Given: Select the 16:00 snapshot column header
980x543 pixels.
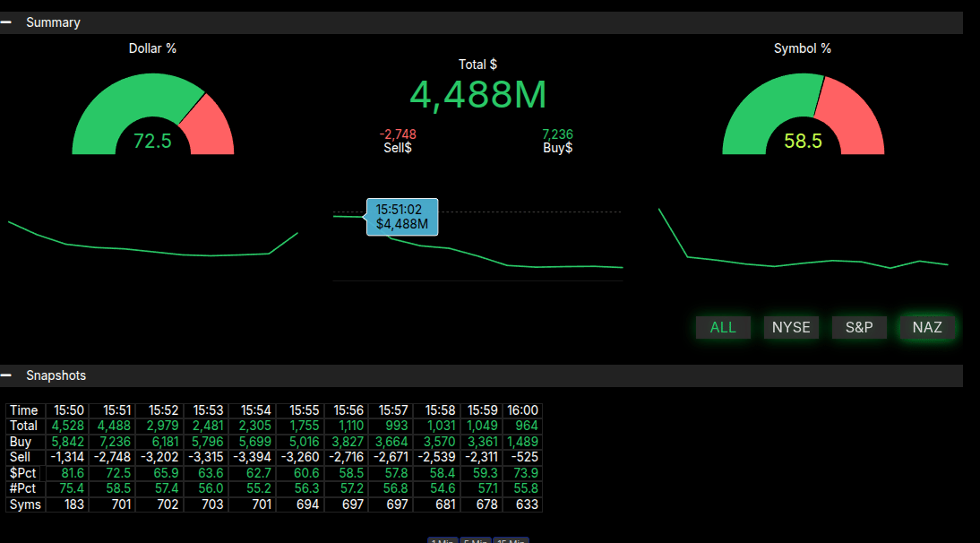Looking at the screenshot, I should (522, 410).
